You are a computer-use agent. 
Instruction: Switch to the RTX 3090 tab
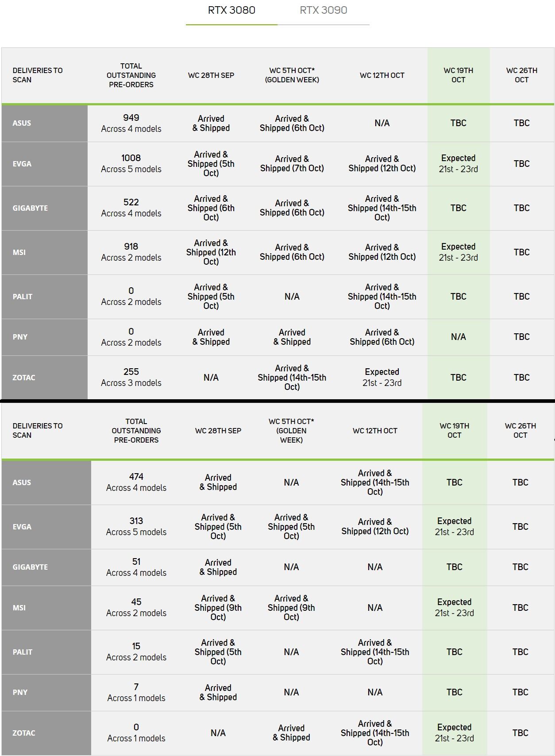(323, 10)
